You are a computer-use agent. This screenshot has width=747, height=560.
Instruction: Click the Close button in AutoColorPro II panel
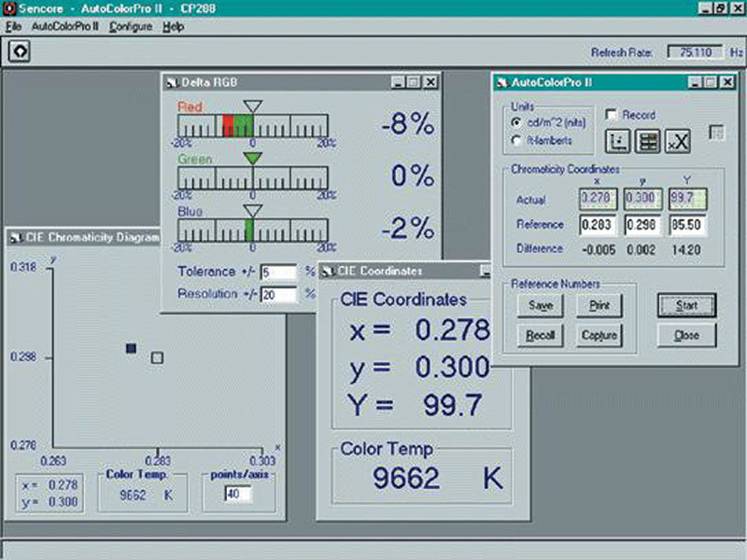click(x=686, y=335)
